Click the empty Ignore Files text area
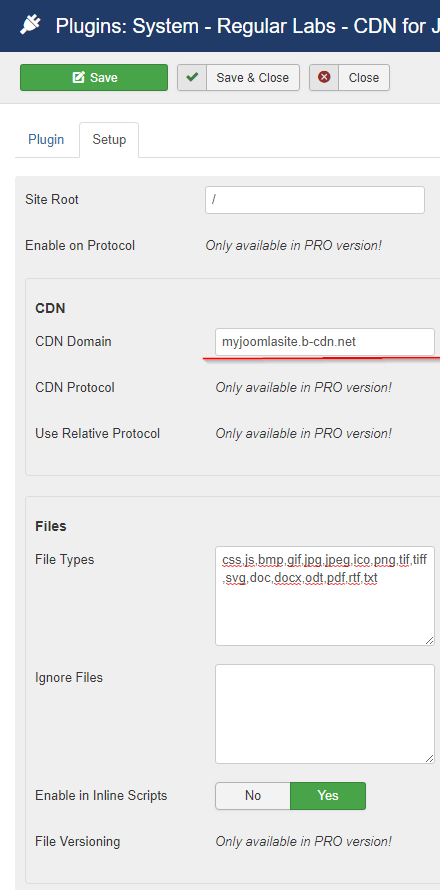The image size is (440, 890). (x=325, y=714)
